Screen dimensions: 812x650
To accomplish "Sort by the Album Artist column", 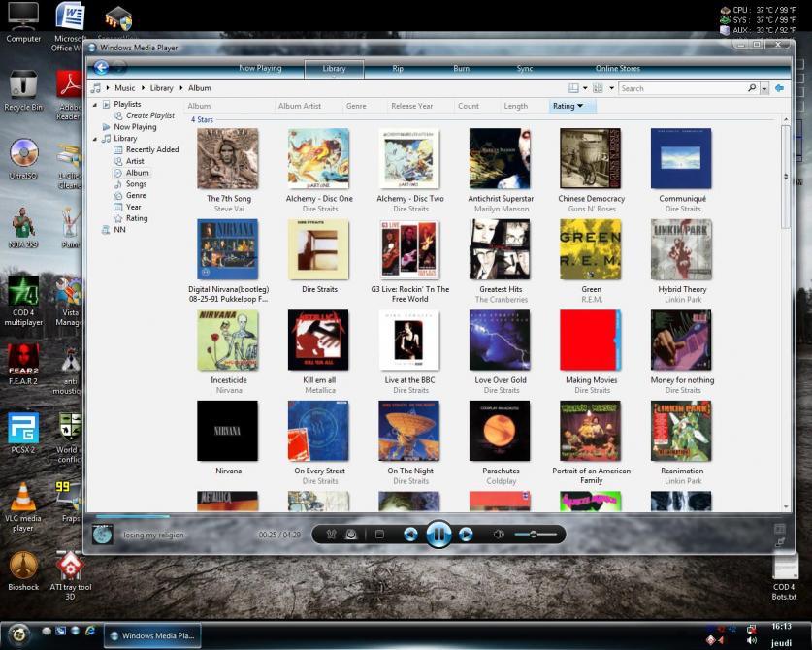I will [300, 106].
